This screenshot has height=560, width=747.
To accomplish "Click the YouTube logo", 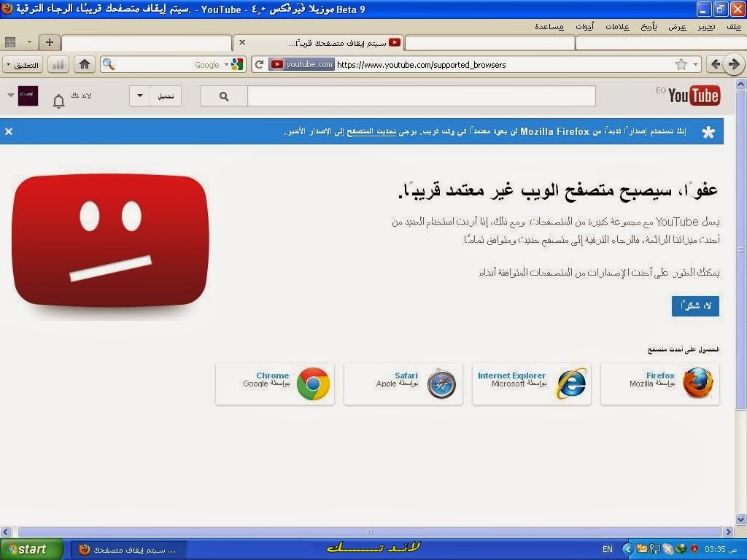I will coord(694,96).
